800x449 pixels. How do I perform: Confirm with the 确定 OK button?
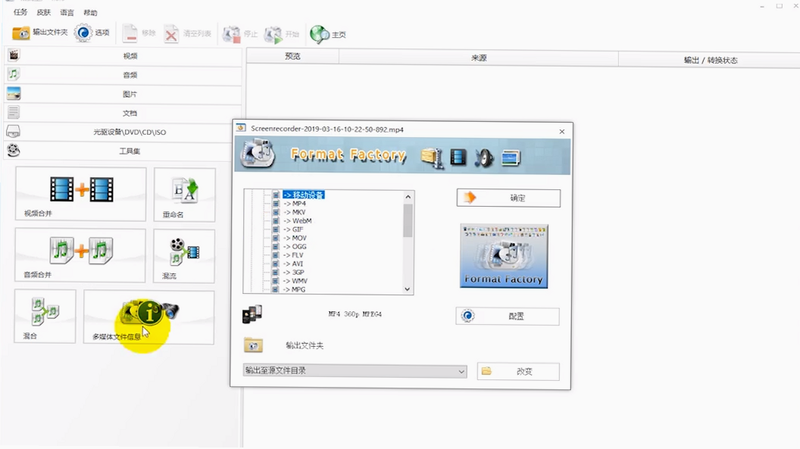tap(508, 198)
